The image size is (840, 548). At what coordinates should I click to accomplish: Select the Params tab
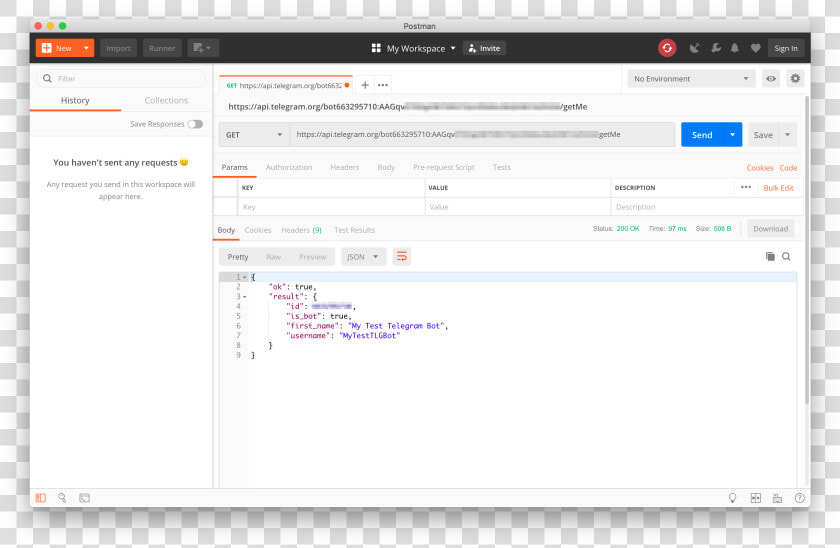235,167
